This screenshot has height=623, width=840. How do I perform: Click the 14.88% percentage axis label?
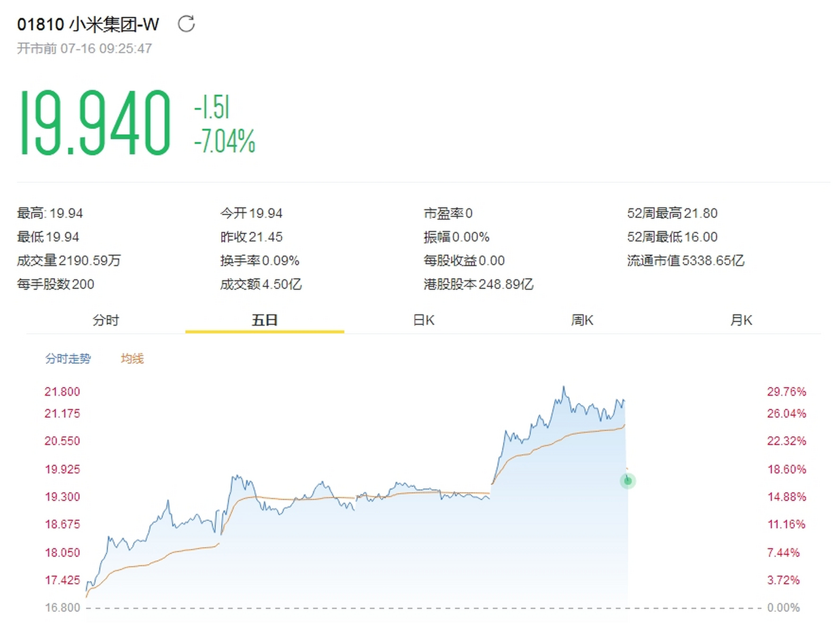(x=786, y=497)
